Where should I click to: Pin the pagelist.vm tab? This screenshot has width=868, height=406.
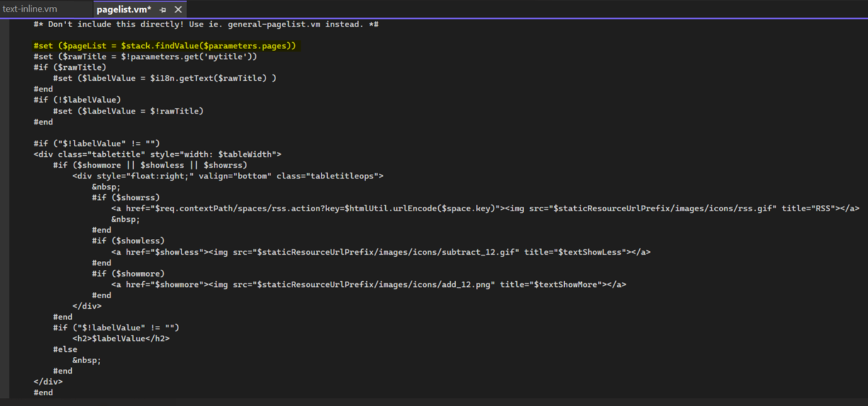point(163,9)
